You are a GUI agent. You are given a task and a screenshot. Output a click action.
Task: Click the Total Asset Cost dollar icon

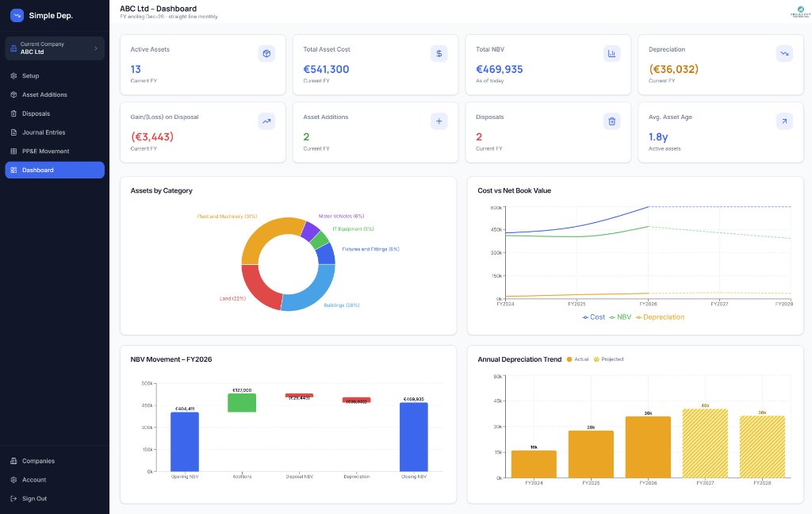(439, 53)
